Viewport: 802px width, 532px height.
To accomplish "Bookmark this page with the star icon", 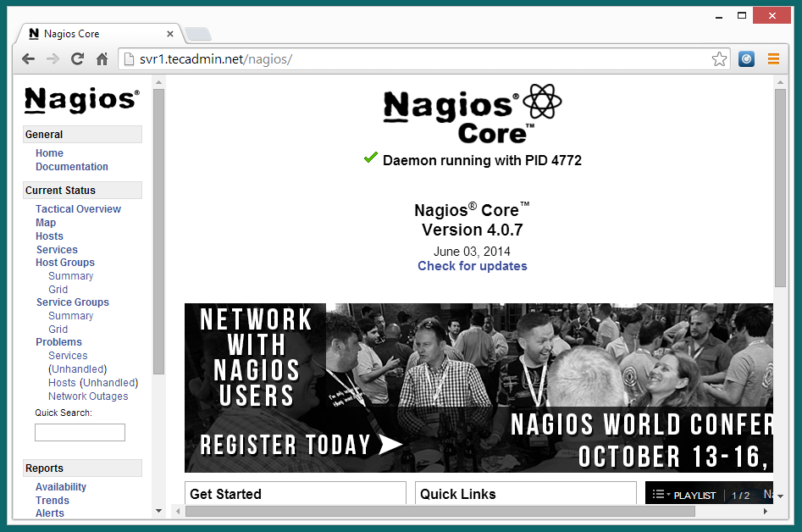I will coord(719,59).
